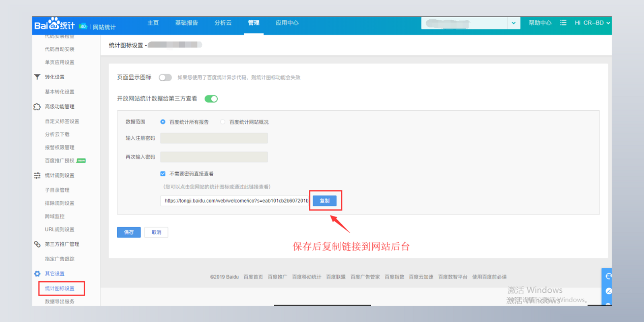Image resolution: width=644 pixels, height=322 pixels.
Task: Click the puzzle icon beside 高级功能管理
Action: pos(37,107)
